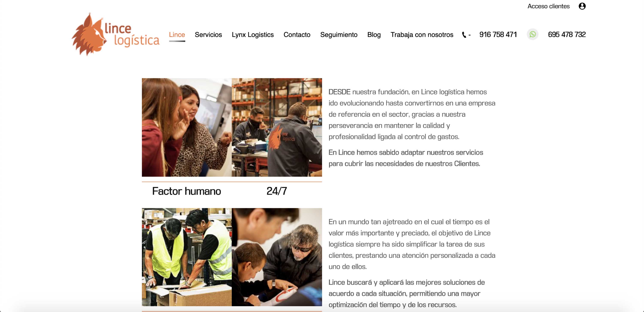
Task: Open the Contacto page
Action: [x=297, y=35]
